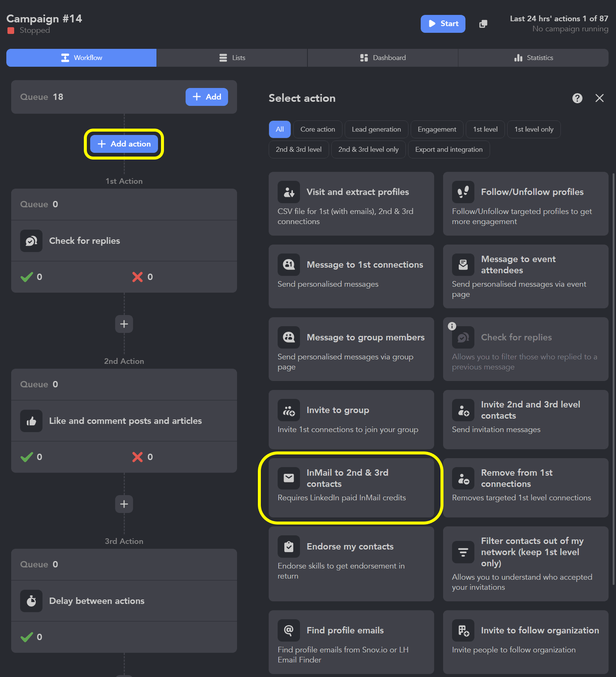The width and height of the screenshot is (616, 677).
Task: Expand the plus node above 3rd Action
Action: pyautogui.click(x=124, y=504)
